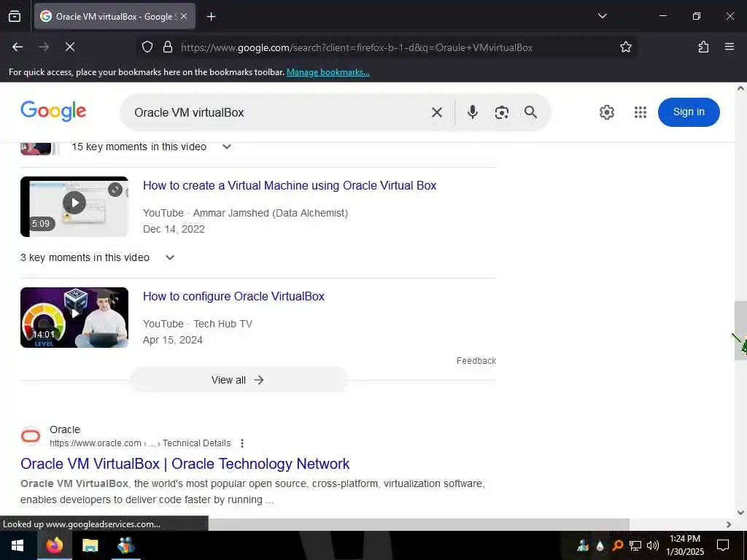Start voice search with microphone

[472, 112]
